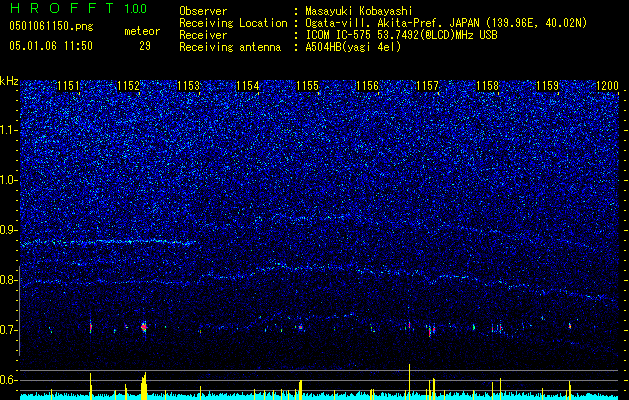This screenshot has width=629, height=400.
Task: Select ICOM IC-575 53.7492 MHz receiver text
Action: coord(401,35)
